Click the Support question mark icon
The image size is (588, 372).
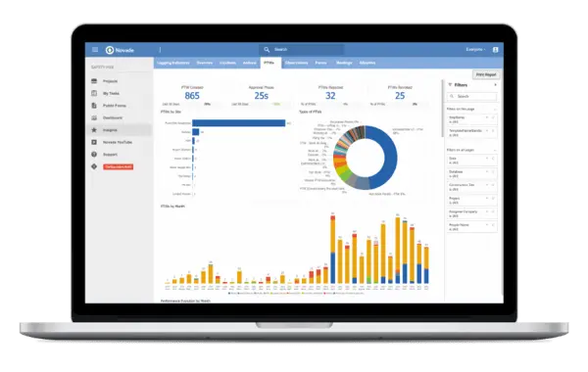[x=94, y=155]
